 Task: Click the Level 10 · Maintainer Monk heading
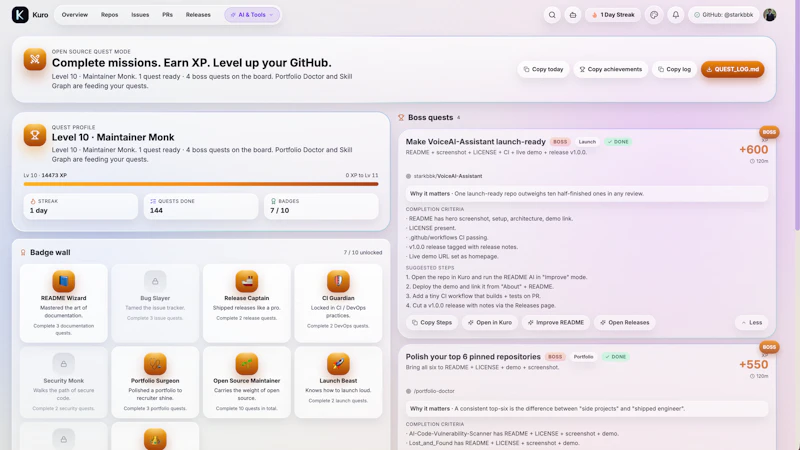point(113,137)
